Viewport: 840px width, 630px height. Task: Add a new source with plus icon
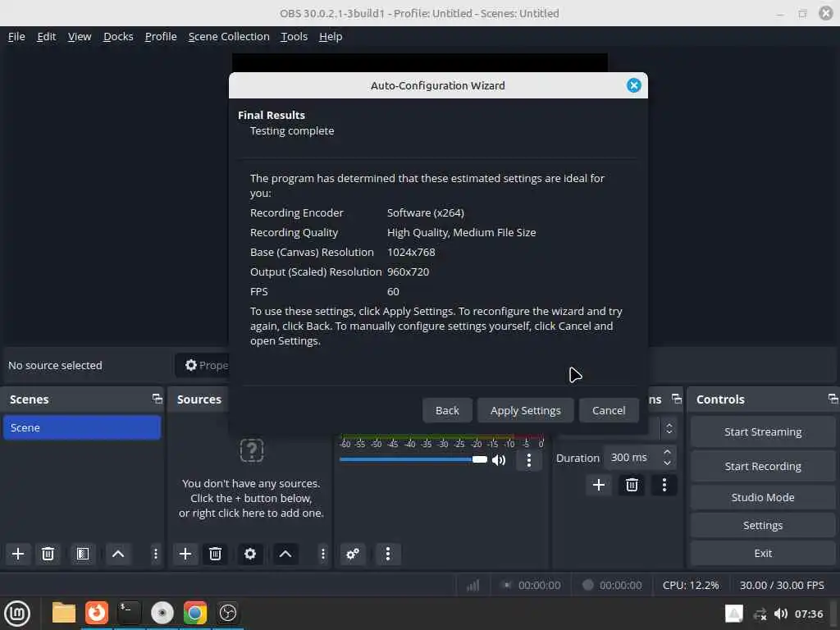click(x=185, y=554)
